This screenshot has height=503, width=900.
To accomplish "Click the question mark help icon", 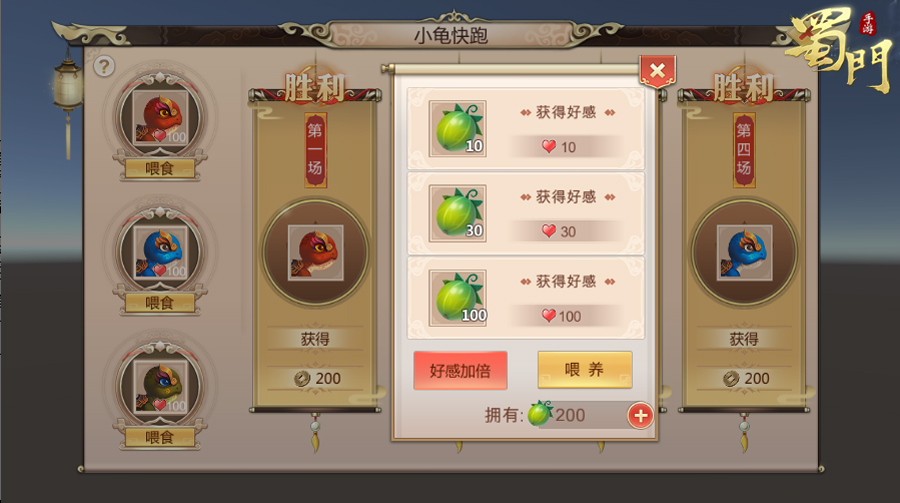I will pos(104,67).
